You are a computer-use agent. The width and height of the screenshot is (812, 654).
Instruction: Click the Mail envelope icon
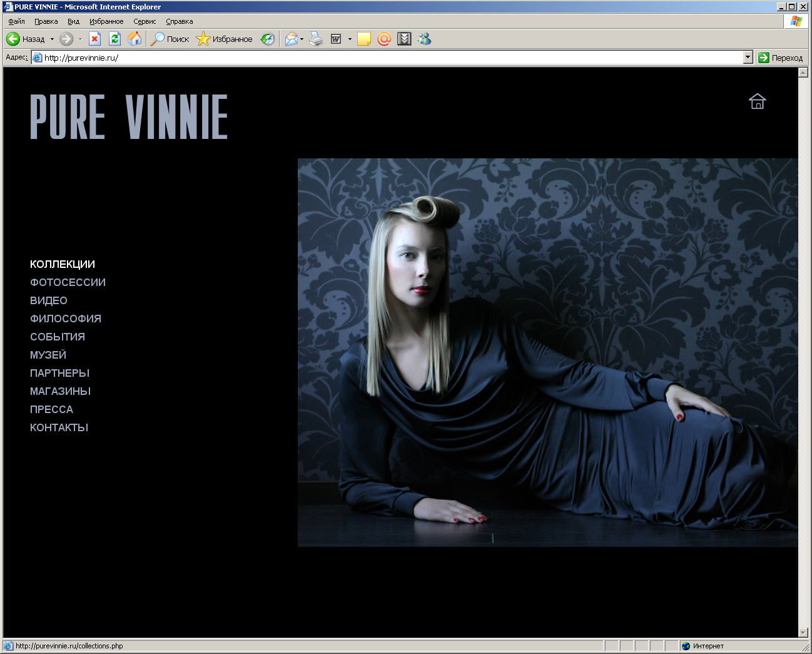(x=291, y=39)
